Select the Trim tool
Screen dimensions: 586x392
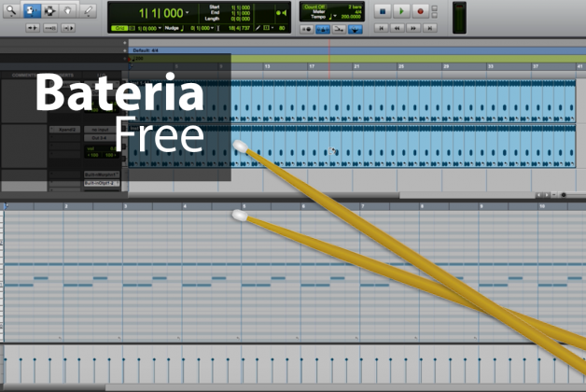(30, 11)
